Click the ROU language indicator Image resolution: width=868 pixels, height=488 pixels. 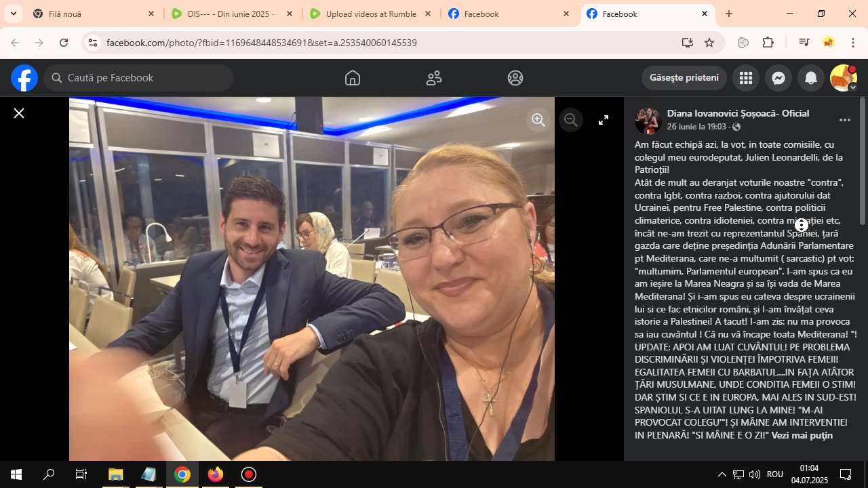click(x=775, y=474)
